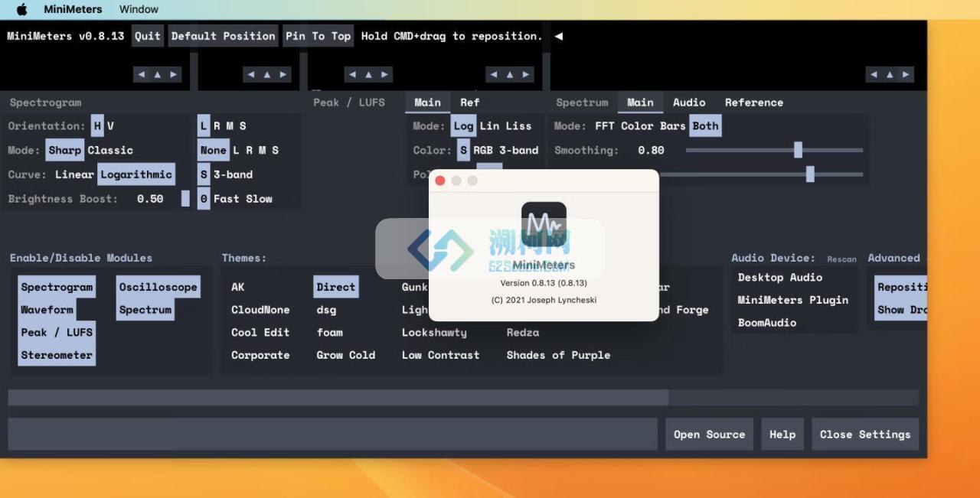980x498 pixels.
Task: Select the None option before L R M S
Action: pyautogui.click(x=213, y=150)
